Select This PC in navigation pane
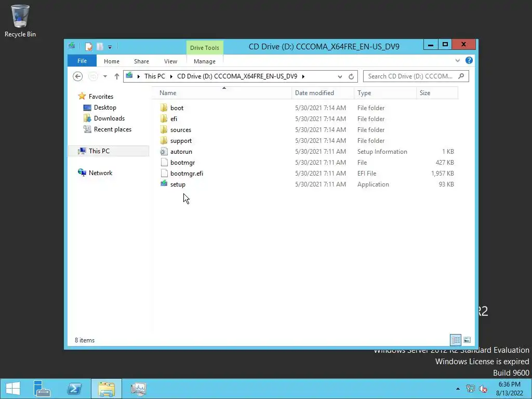Viewport: 532px width, 399px height. click(x=109, y=151)
